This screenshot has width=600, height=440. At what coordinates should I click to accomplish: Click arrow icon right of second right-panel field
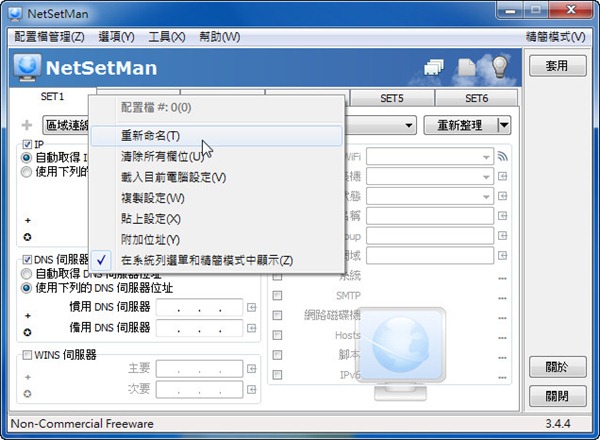click(502, 176)
